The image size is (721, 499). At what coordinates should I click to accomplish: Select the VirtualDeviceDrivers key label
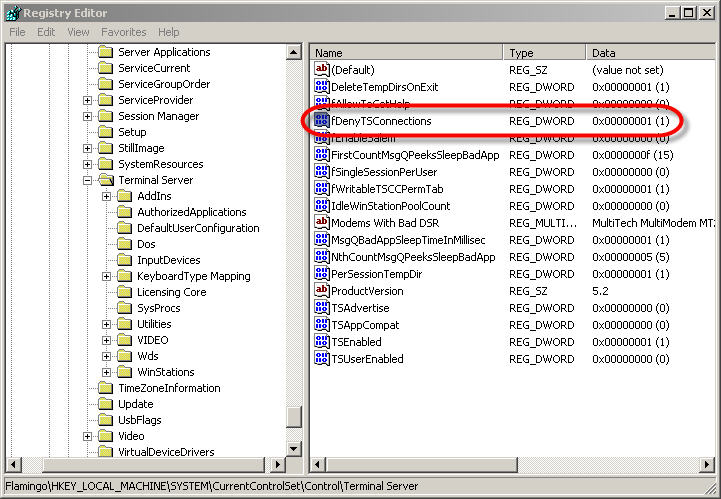pyautogui.click(x=166, y=452)
